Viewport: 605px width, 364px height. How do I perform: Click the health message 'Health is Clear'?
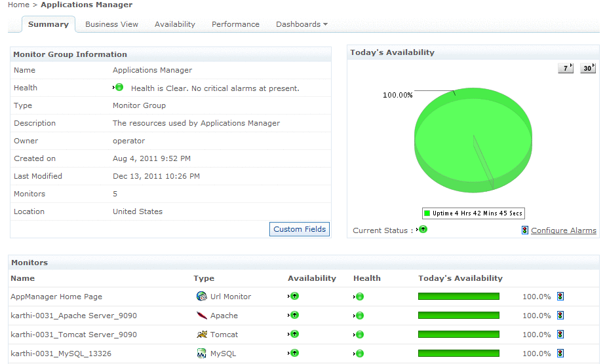click(215, 88)
